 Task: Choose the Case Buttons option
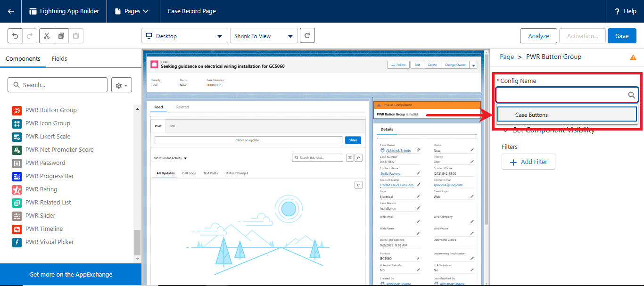tap(567, 114)
